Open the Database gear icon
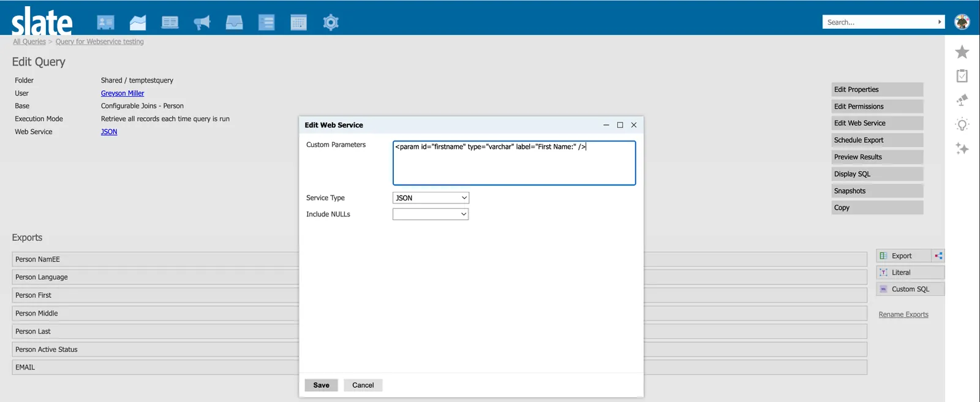 331,23
